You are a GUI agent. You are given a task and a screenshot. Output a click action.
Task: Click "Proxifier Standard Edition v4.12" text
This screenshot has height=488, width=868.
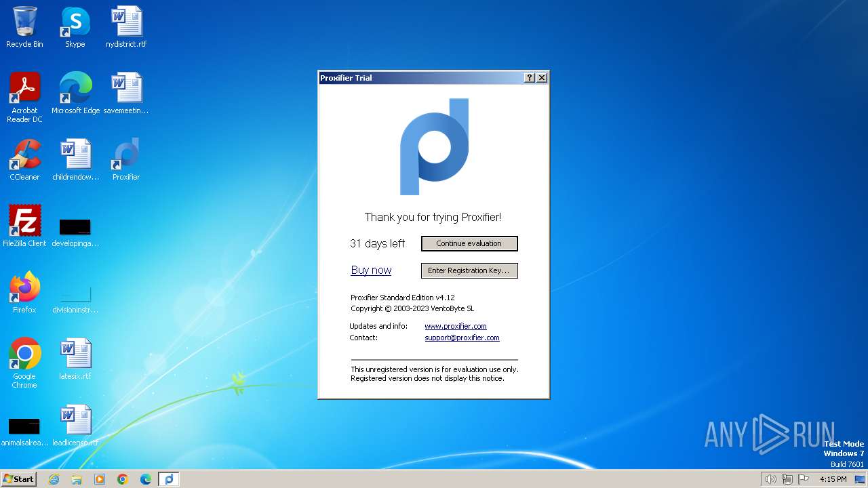403,298
